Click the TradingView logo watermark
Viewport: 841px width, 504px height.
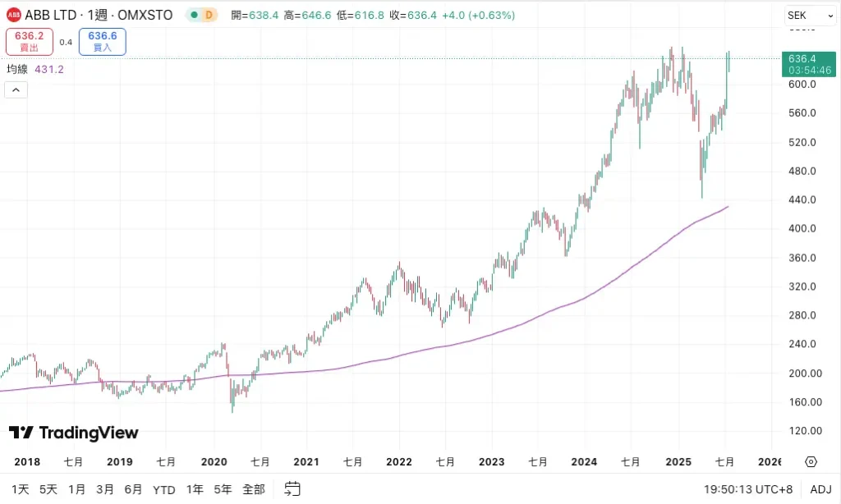click(x=74, y=433)
